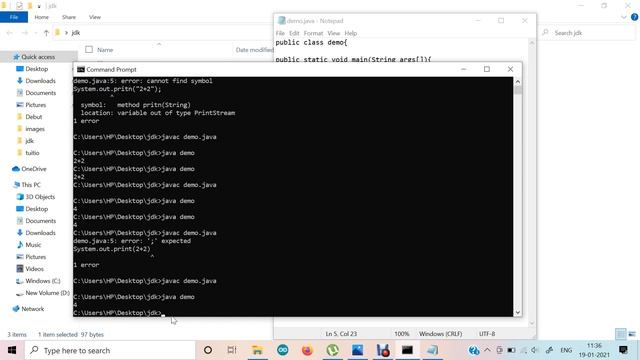The height and width of the screenshot is (360, 640).
Task: Select OneDrive in navigation pane
Action: pos(33,169)
